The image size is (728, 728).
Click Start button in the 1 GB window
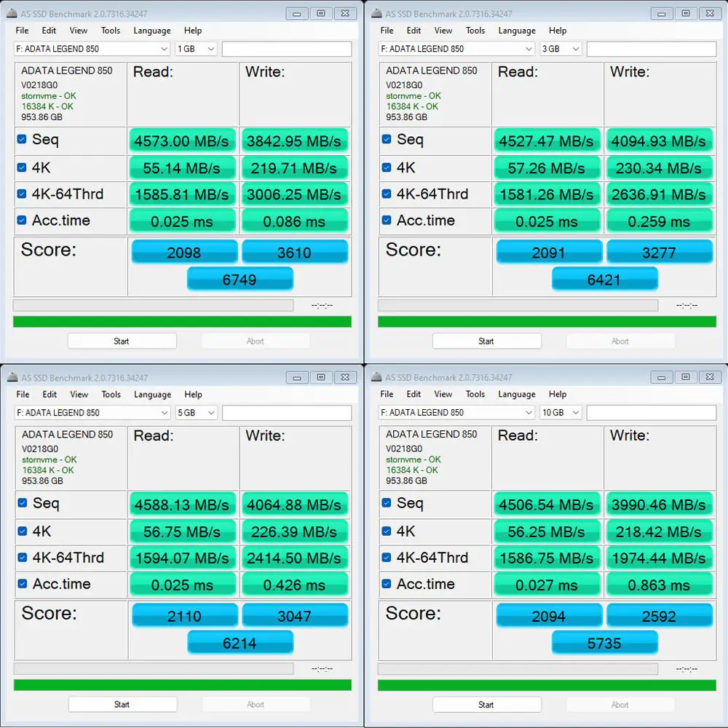coord(122,341)
